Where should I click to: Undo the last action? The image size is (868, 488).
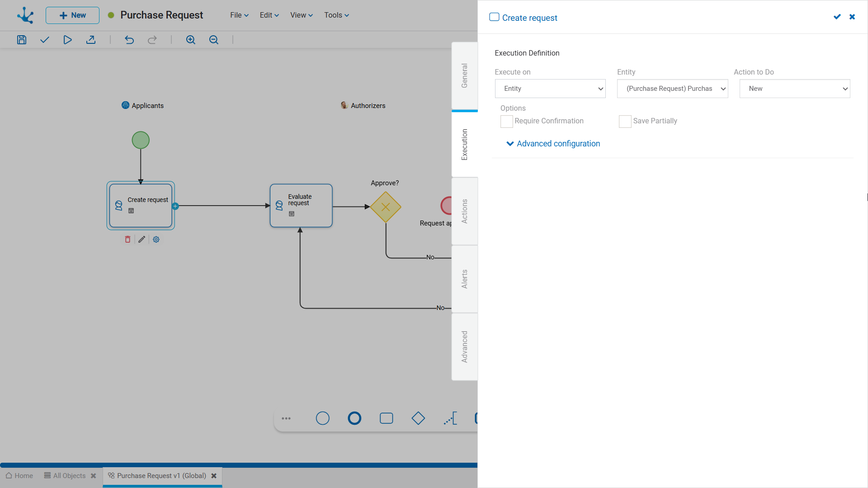[x=129, y=40]
